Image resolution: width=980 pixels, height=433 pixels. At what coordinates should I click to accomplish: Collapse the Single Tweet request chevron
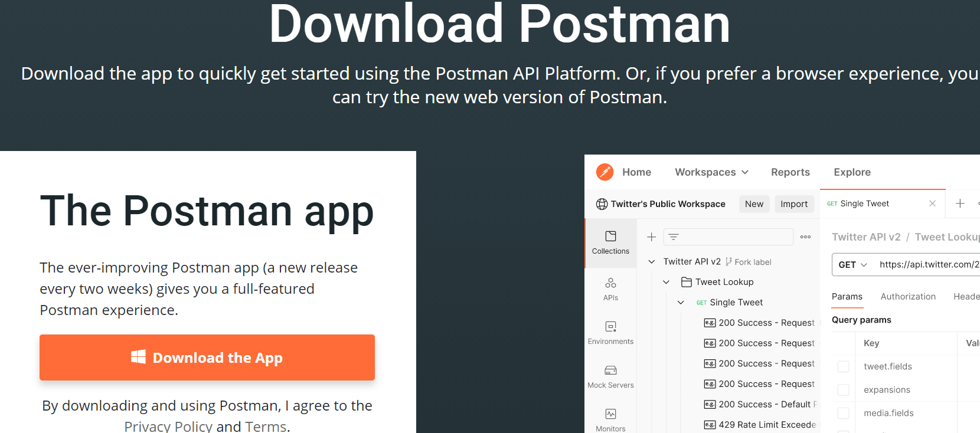681,303
